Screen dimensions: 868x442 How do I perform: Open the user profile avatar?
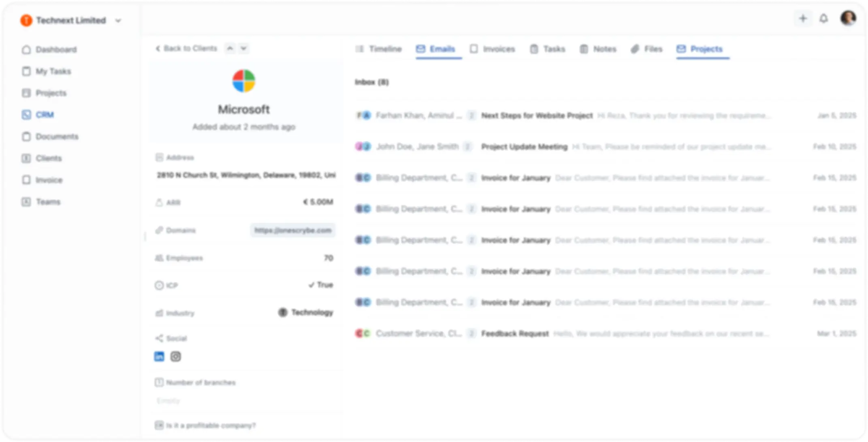pyautogui.click(x=848, y=18)
